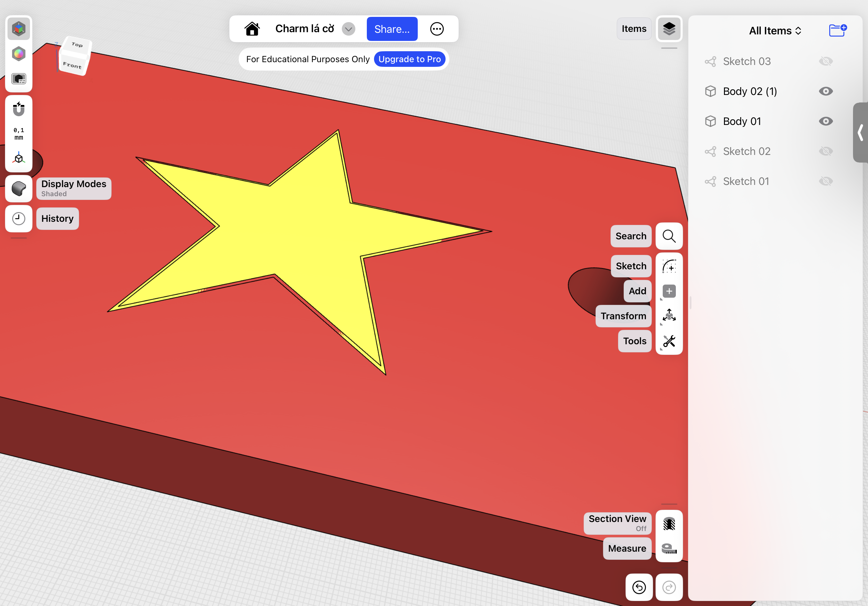This screenshot has height=606, width=868.
Task: Open the three-dot more menu
Action: tap(437, 29)
